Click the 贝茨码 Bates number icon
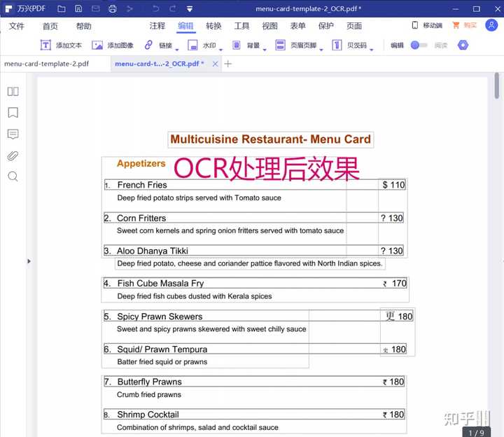This screenshot has height=437, width=504. pos(337,46)
